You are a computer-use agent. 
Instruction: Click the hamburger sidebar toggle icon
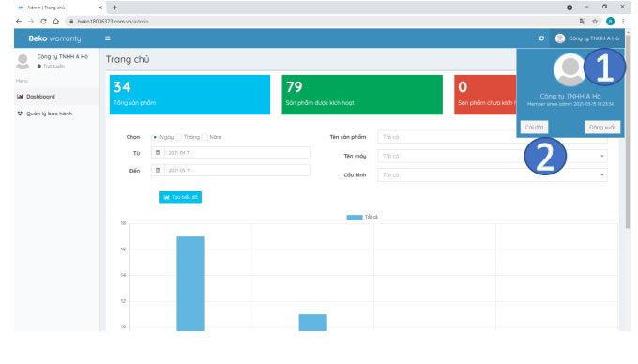pos(107,38)
